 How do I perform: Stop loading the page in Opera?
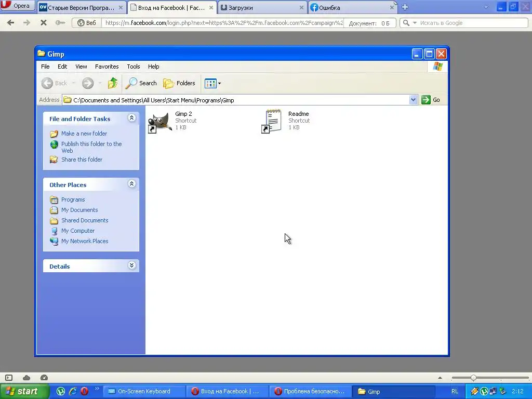click(x=44, y=23)
